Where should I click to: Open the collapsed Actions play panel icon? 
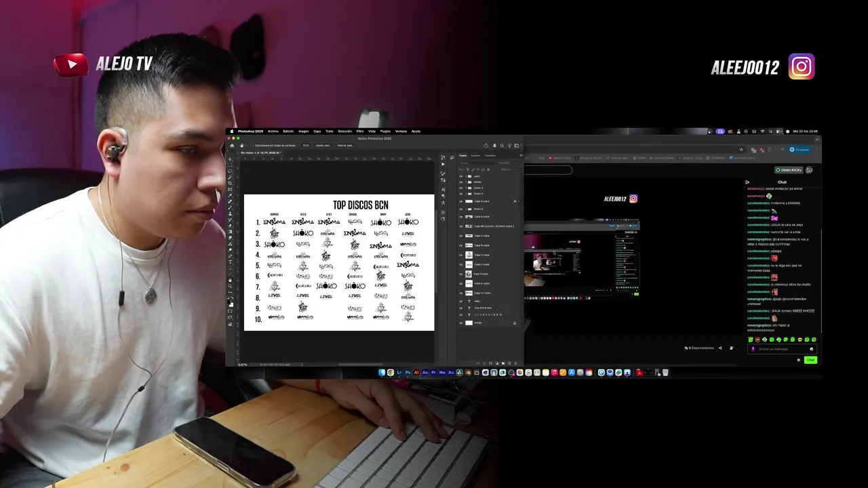tap(443, 164)
